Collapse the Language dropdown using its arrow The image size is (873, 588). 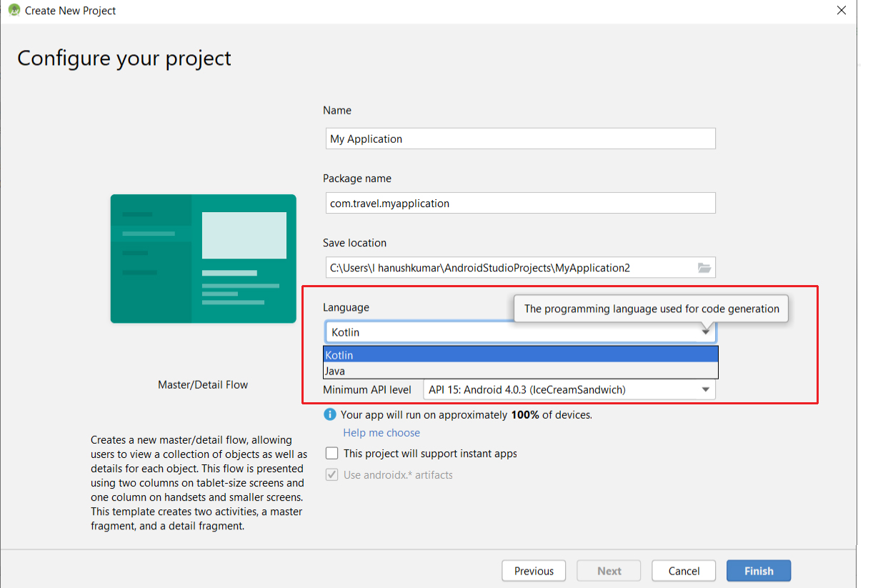tap(705, 332)
